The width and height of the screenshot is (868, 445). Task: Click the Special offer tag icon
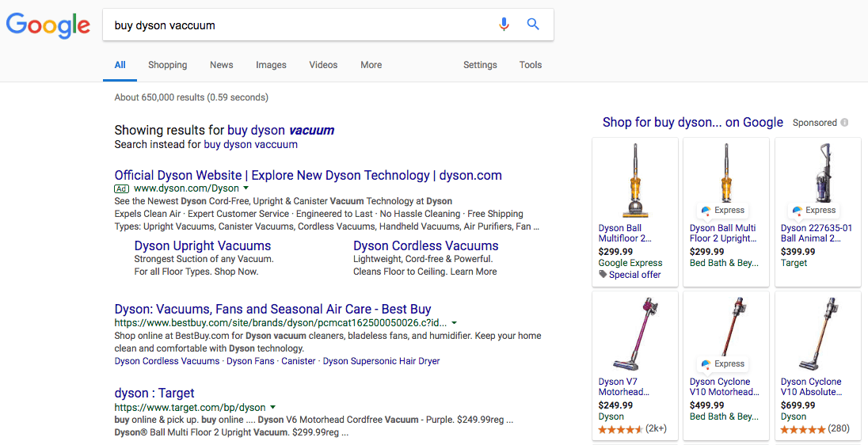(602, 274)
